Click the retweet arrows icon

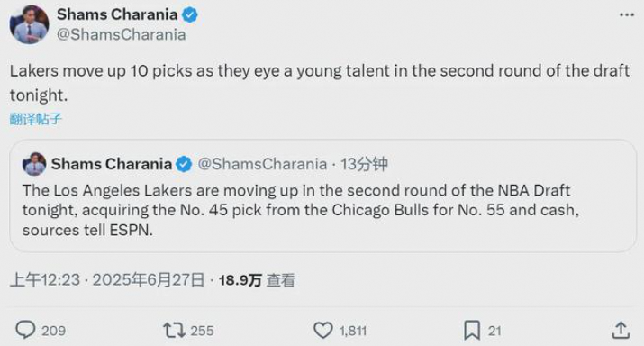[174, 331]
